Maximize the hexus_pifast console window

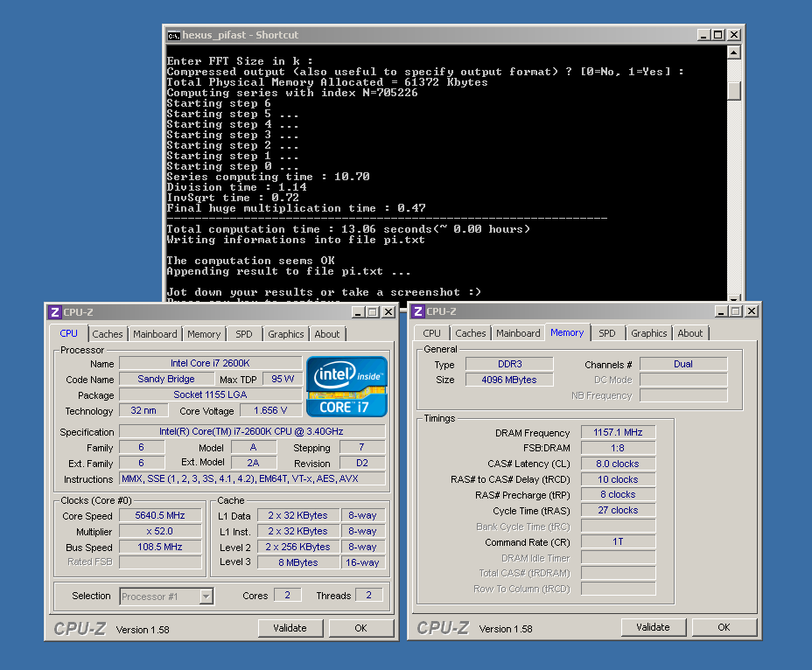point(718,35)
